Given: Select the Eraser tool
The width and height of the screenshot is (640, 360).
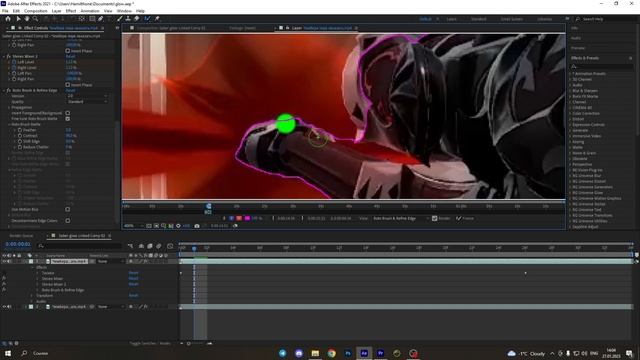Looking at the screenshot, I should coord(137,19).
